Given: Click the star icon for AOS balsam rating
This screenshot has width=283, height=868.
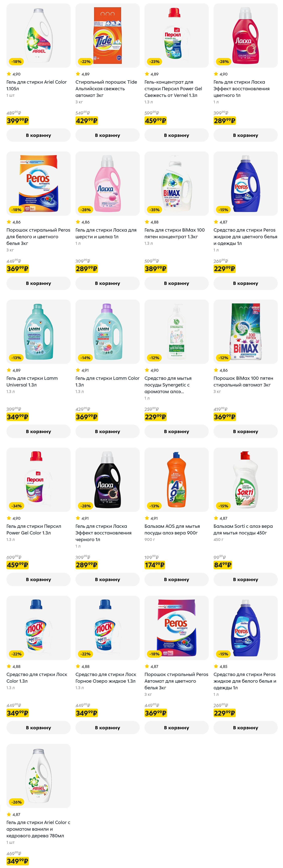Looking at the screenshot, I should [147, 518].
